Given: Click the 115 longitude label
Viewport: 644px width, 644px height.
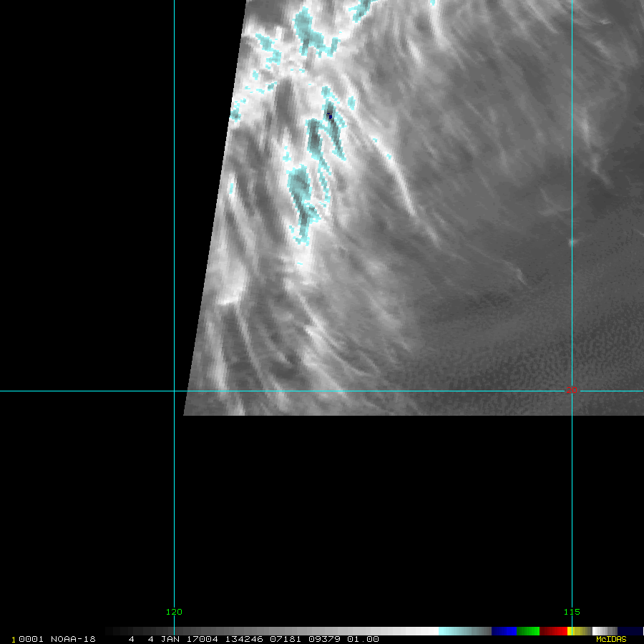Looking at the screenshot, I should [x=572, y=612].
